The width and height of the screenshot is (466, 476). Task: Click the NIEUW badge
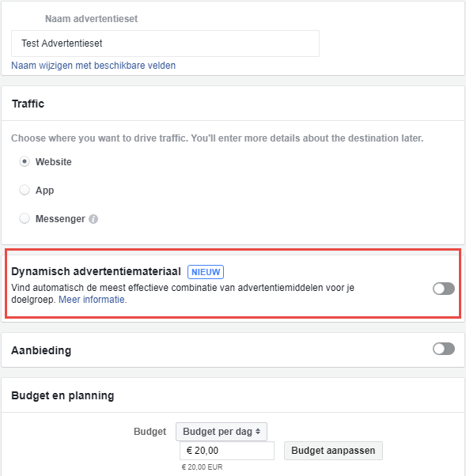pyautogui.click(x=206, y=272)
